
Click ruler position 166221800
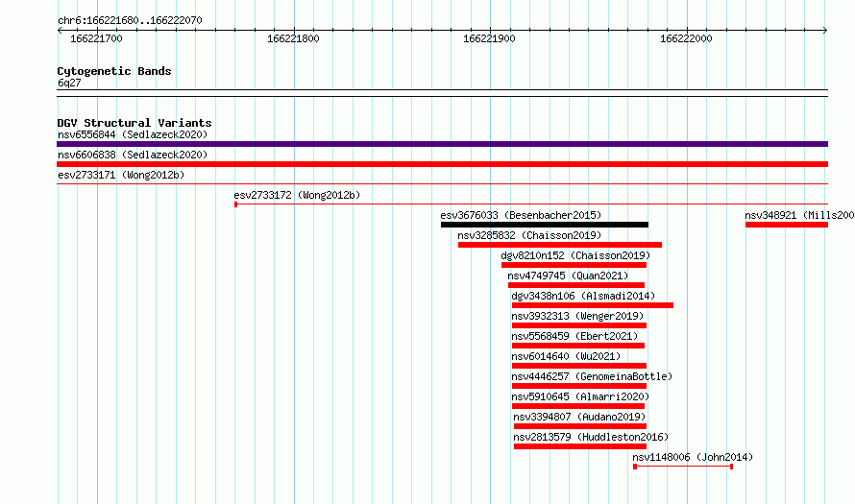293,38
